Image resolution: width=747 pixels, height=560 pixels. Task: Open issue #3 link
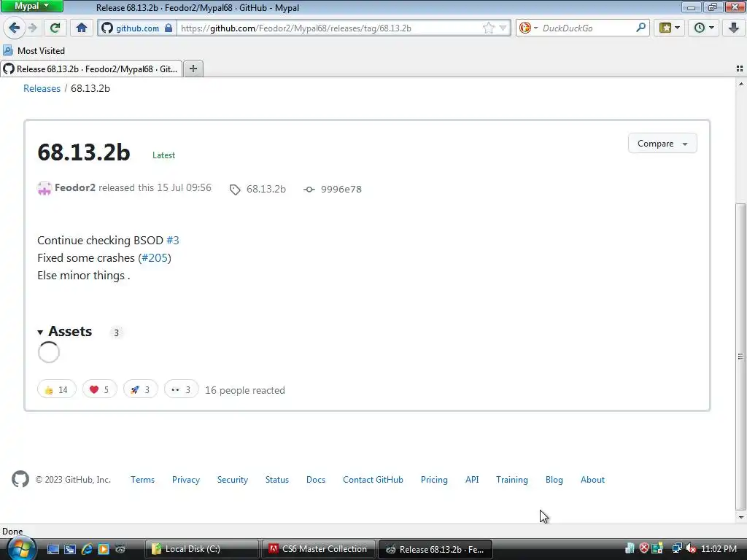tap(172, 240)
